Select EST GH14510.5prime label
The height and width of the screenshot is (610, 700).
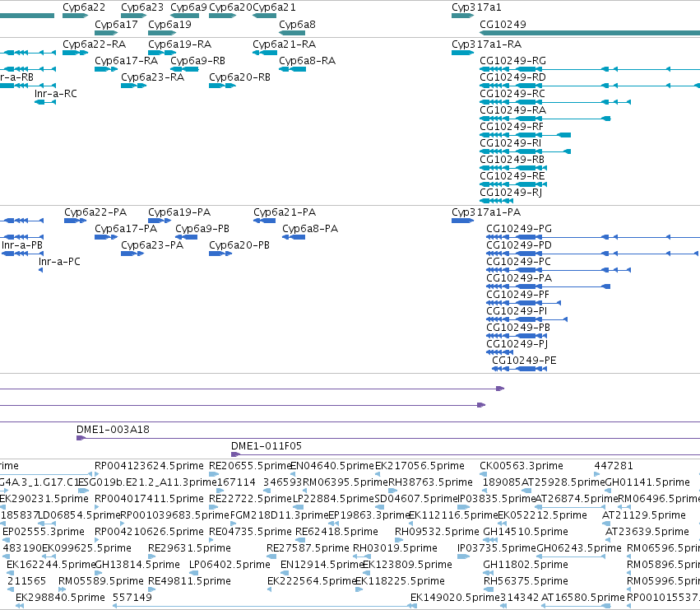(x=526, y=531)
